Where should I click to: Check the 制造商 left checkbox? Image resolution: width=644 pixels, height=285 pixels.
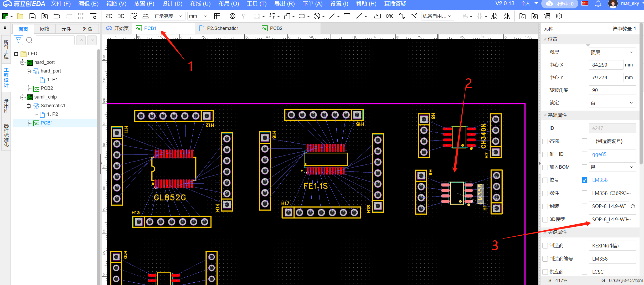(545, 246)
